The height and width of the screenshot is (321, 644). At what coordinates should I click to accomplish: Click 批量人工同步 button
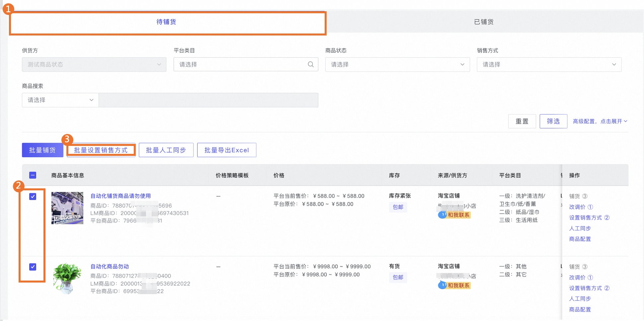pos(166,150)
